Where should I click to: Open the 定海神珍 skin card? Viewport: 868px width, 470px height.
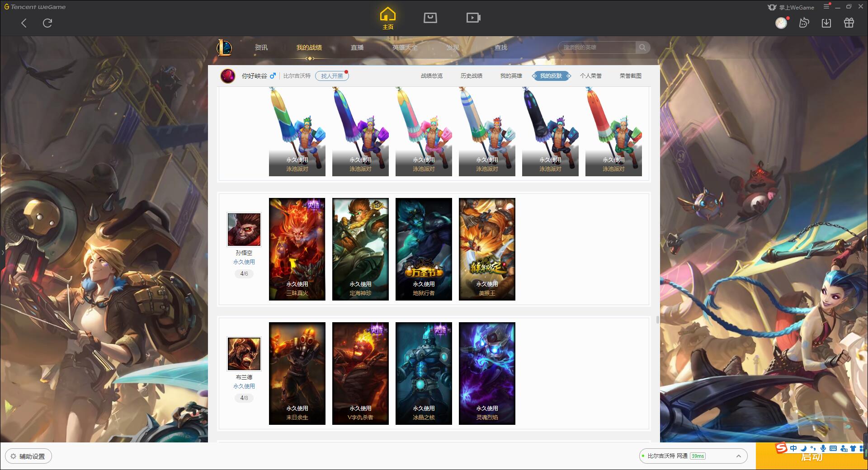pyautogui.click(x=360, y=249)
